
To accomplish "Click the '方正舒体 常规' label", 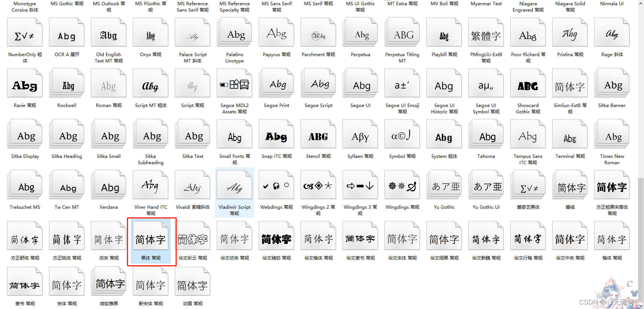I will click(25, 258).
